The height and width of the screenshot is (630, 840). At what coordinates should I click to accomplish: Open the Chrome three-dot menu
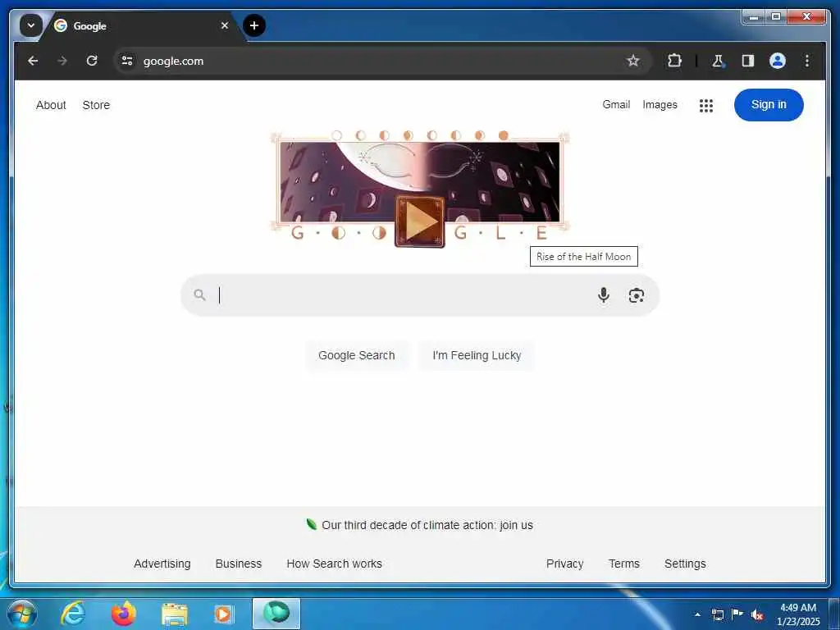(807, 61)
